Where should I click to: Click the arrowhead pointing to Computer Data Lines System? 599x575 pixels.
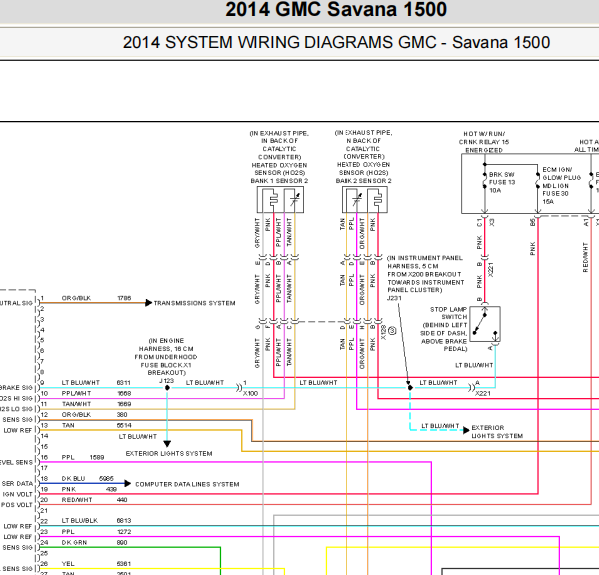click(x=128, y=484)
